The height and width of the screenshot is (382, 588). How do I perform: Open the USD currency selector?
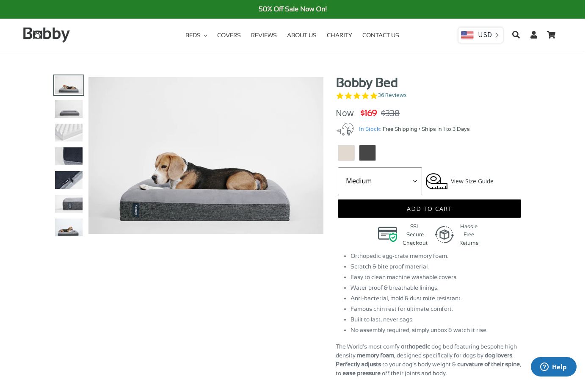(x=480, y=35)
